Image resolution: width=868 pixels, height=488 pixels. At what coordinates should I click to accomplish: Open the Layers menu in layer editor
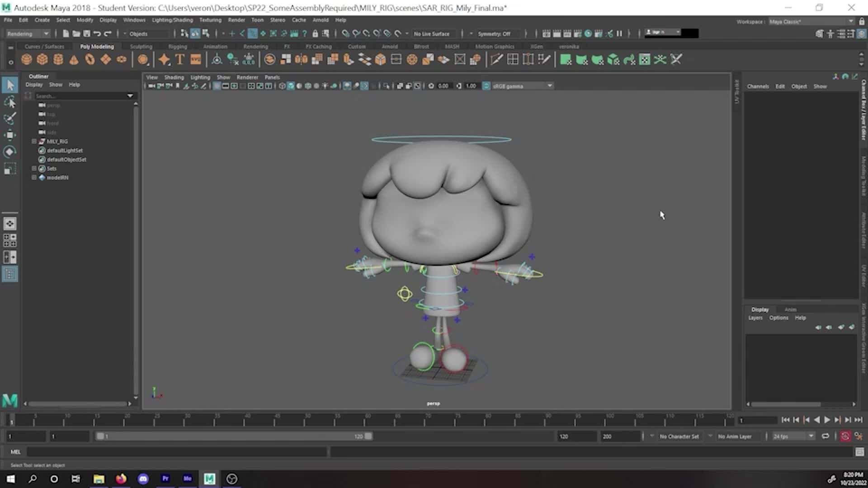pos(755,318)
